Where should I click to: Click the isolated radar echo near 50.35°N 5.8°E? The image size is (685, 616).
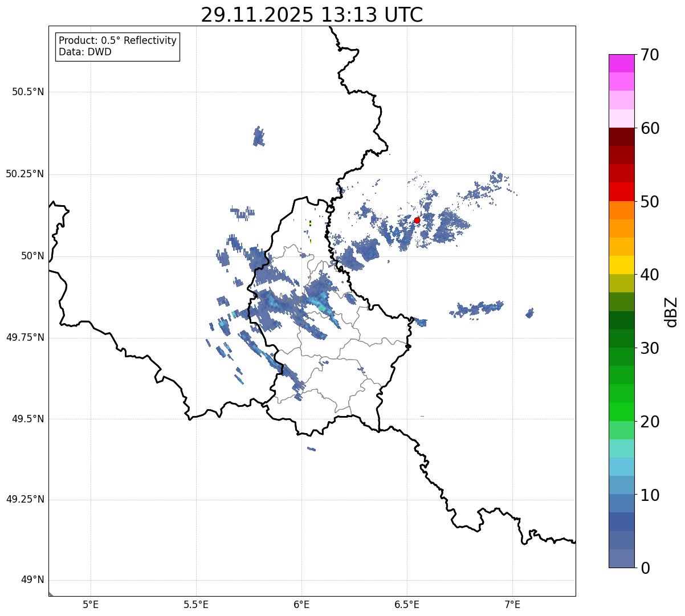click(259, 137)
